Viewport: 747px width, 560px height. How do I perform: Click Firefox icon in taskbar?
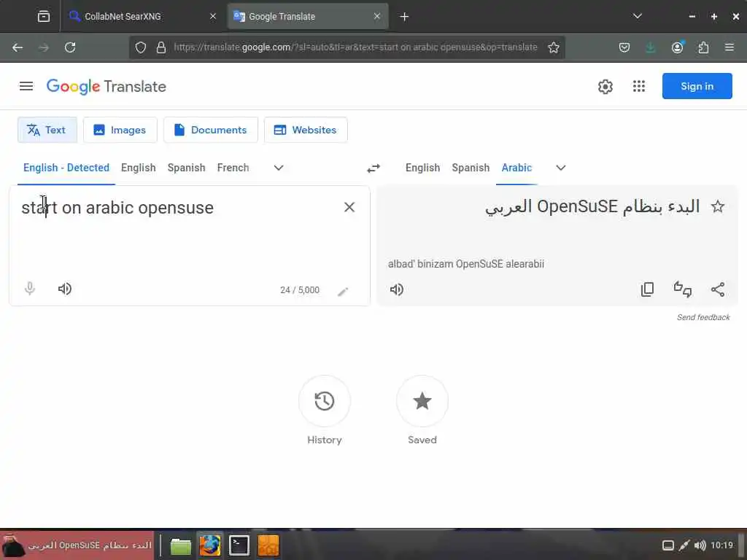click(x=209, y=545)
